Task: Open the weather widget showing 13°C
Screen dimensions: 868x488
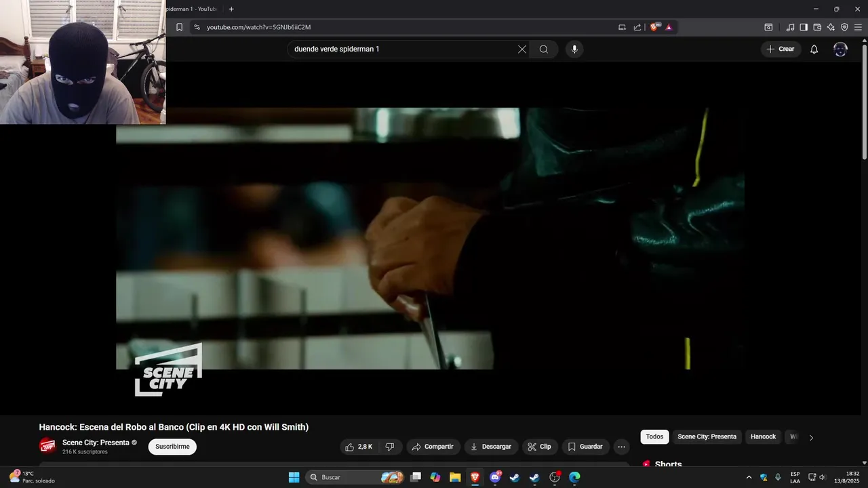Action: click(x=33, y=477)
